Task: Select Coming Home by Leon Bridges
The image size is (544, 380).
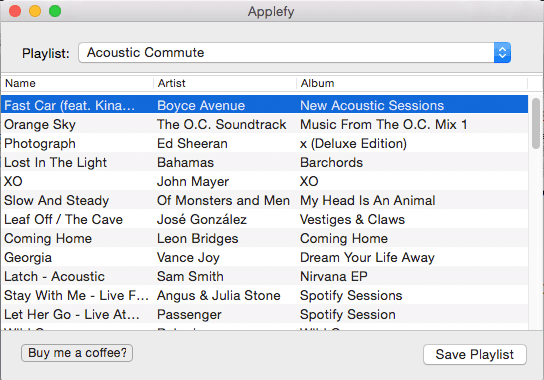Action: (264, 238)
